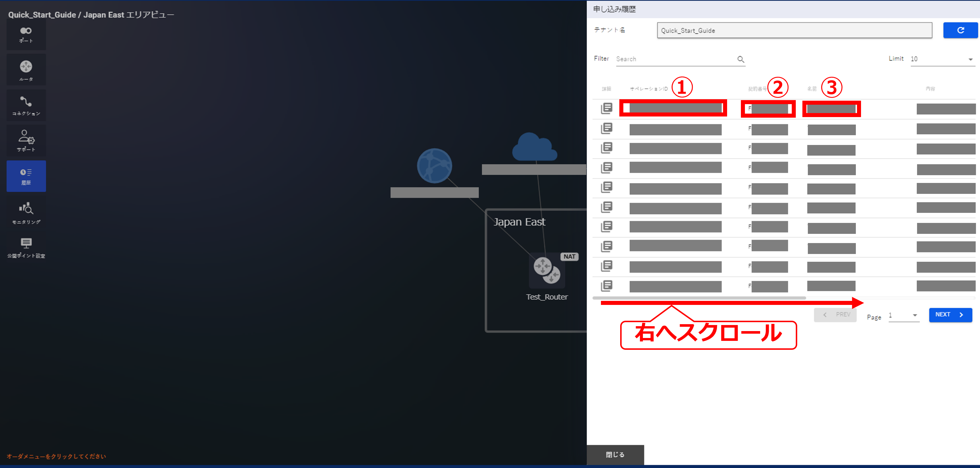Click the オペレーションID column header

[649, 89]
